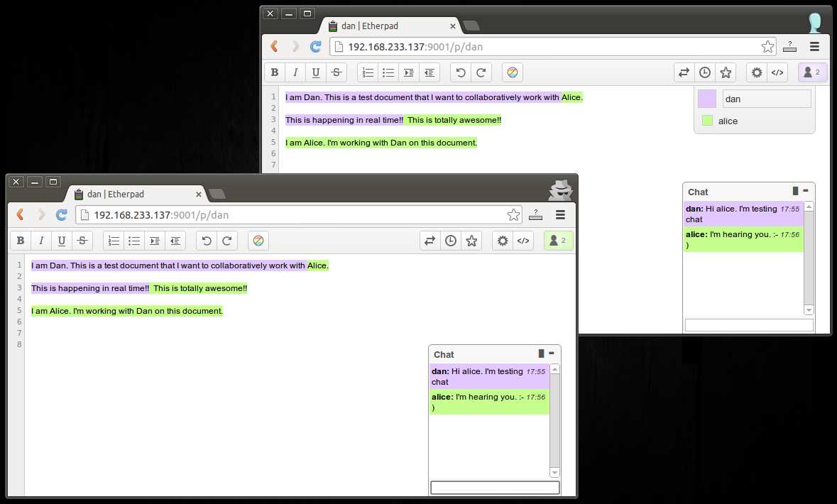This screenshot has height=504, width=837.
Task: Show the connected users list
Action: click(x=557, y=240)
